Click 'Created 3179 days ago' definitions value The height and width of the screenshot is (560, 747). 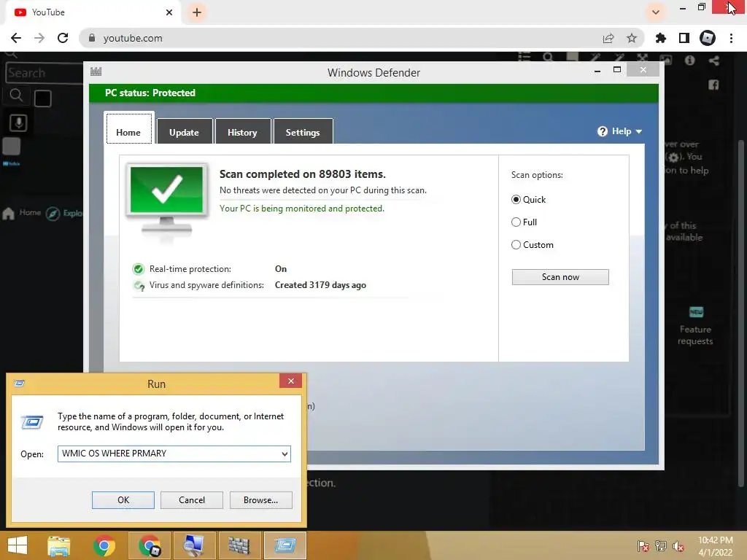(x=320, y=285)
